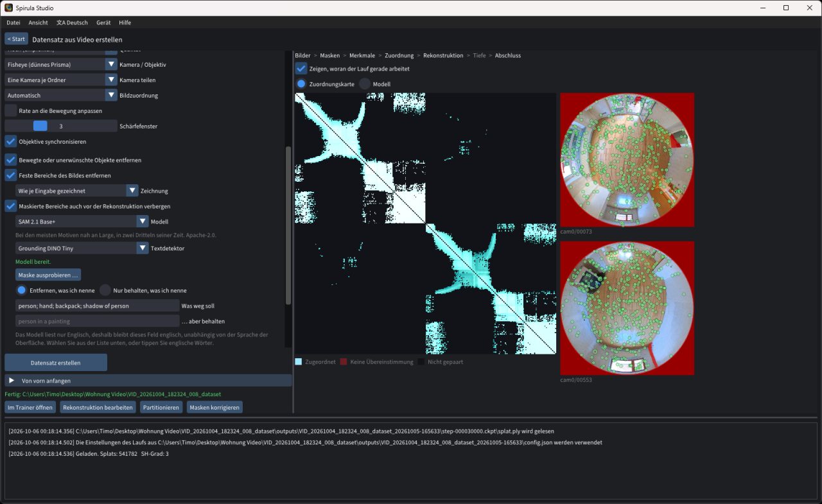
Task: Click the cam0/00553 fisheye thumbnail
Action: (x=627, y=308)
